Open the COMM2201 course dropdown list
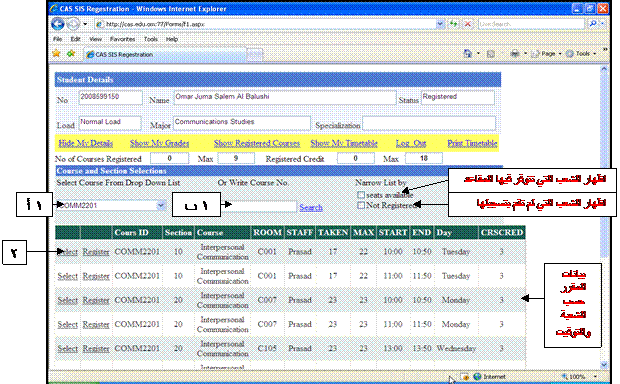Screen dimensions: 620x384 [161, 205]
